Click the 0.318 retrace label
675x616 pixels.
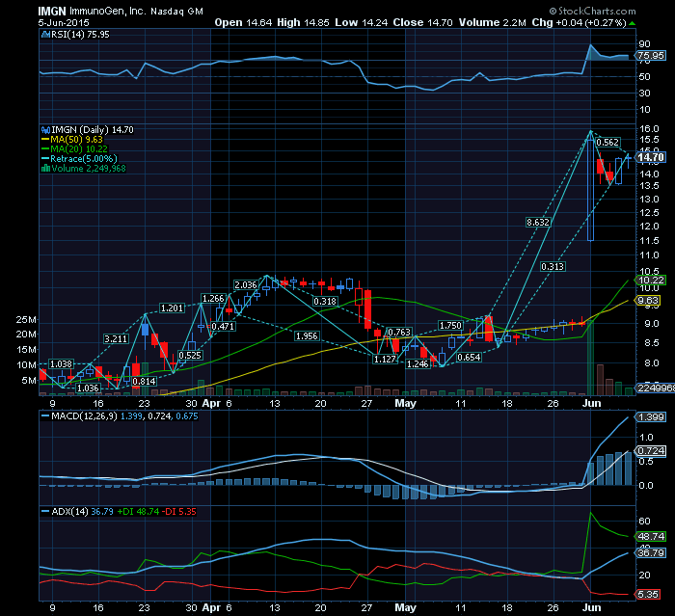(325, 302)
